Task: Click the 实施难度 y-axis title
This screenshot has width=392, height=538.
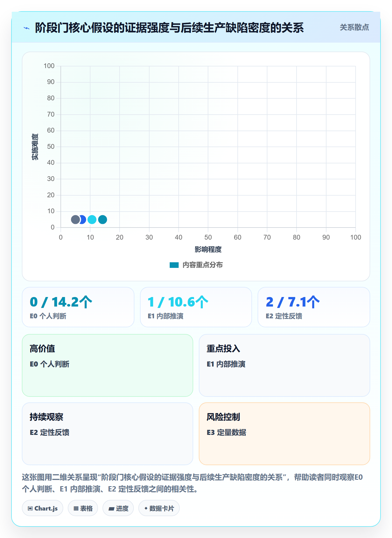Action: 35,147
